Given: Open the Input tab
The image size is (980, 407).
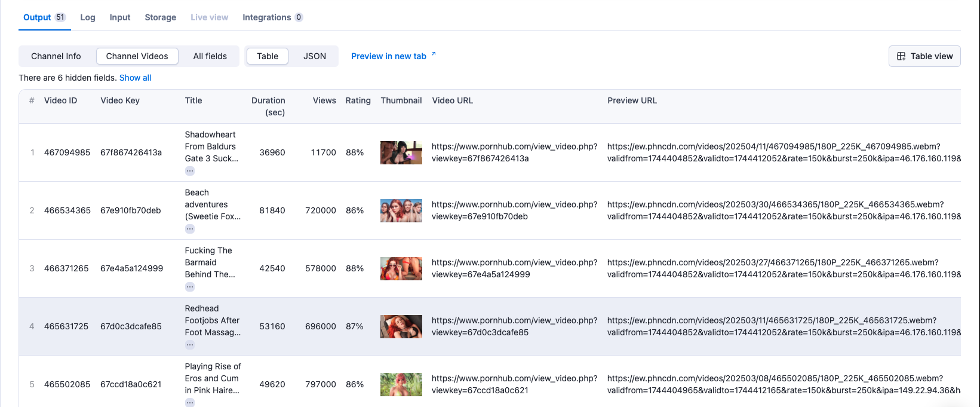Looking at the screenshot, I should [120, 17].
